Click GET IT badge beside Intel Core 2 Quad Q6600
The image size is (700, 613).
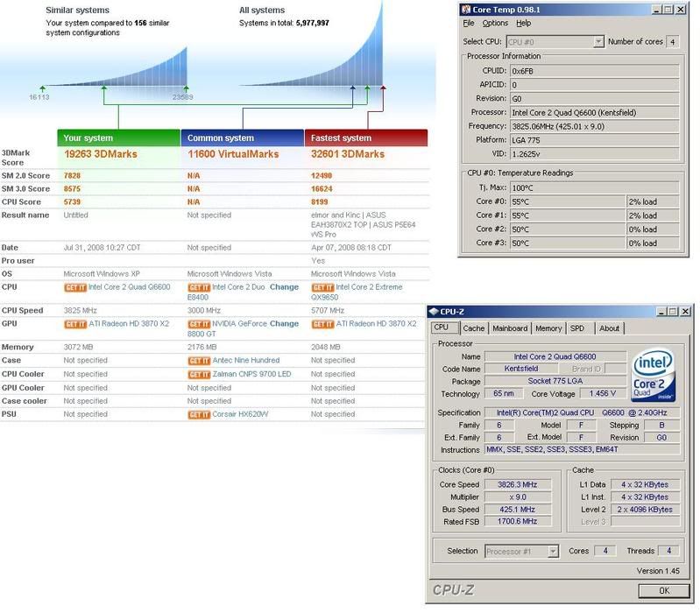[74, 287]
